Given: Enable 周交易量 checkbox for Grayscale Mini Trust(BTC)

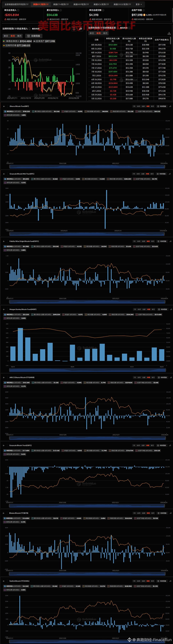Looking at the screenshot, I should [x=84, y=179].
